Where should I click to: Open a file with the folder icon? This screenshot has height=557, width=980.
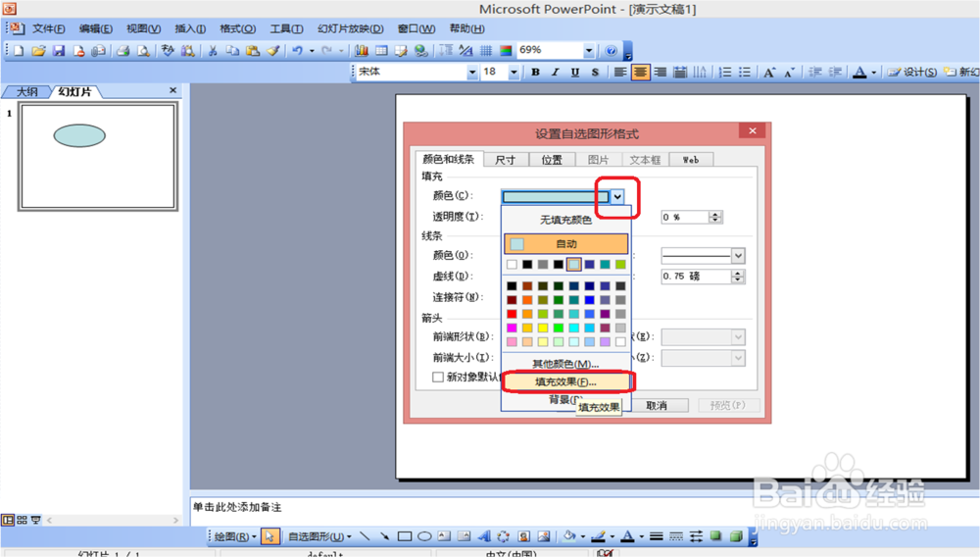(x=39, y=51)
